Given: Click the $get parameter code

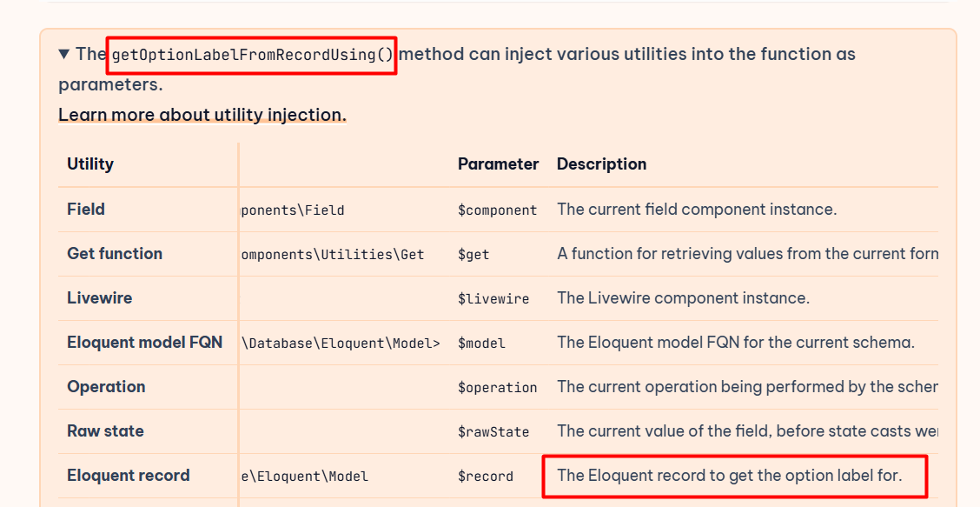Looking at the screenshot, I should pos(473,255).
